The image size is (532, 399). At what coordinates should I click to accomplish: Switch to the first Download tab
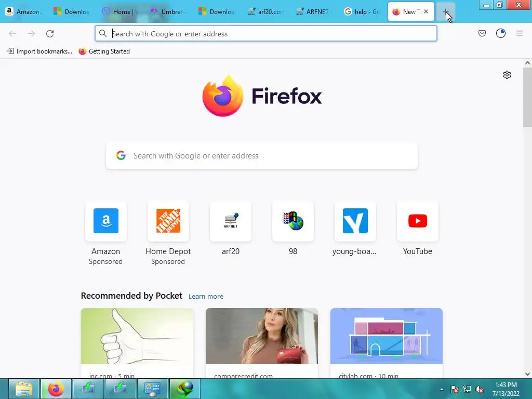click(x=72, y=12)
